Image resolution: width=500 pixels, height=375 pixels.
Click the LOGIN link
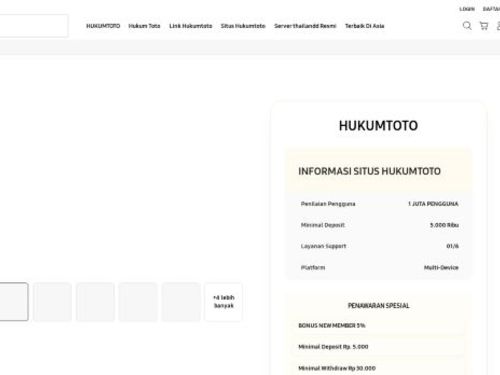pos(467,9)
